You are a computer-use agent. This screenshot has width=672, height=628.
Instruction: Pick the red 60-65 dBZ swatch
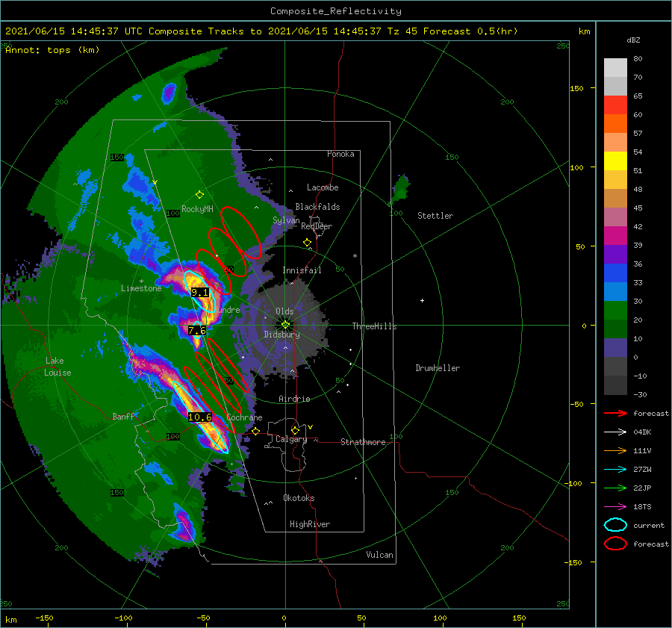[615, 105]
